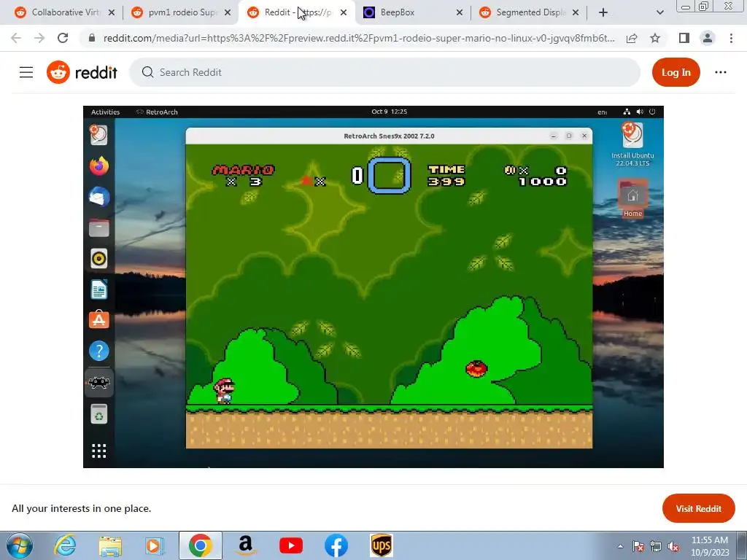The image size is (747, 560).
Task: Bookmark this page with the star
Action: pos(655,38)
